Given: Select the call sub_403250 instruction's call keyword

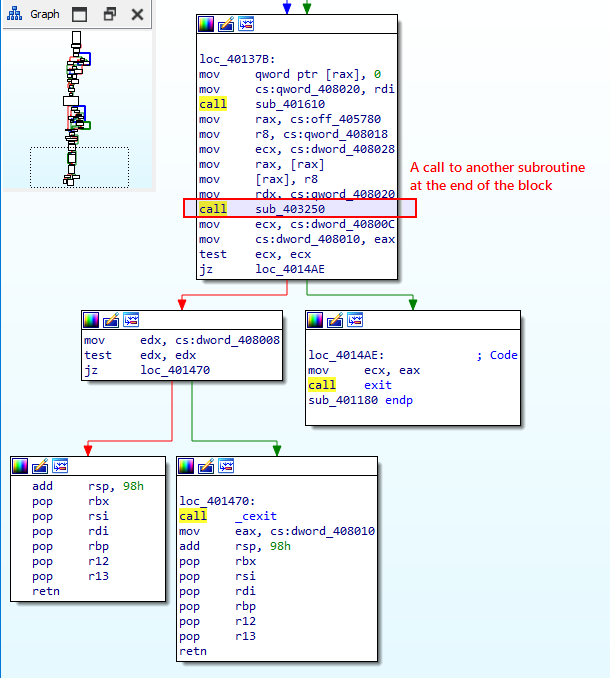Looking at the screenshot, I should 213,209.
